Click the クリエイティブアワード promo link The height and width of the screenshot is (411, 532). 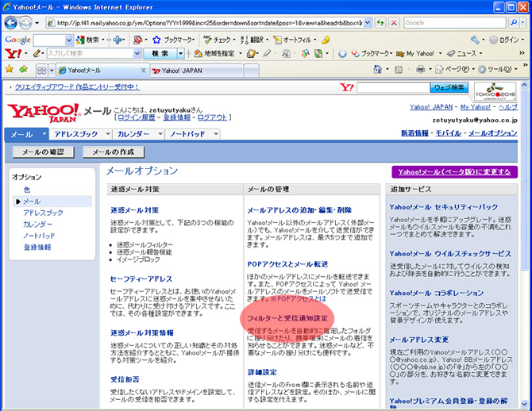click(x=77, y=87)
